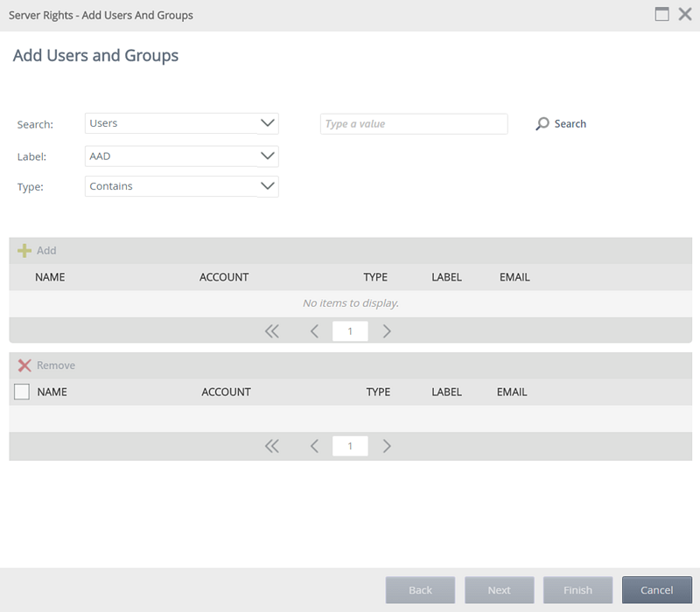This screenshot has height=612, width=700.
Task: Expand the Label dropdown showing AAD
Action: (x=181, y=156)
